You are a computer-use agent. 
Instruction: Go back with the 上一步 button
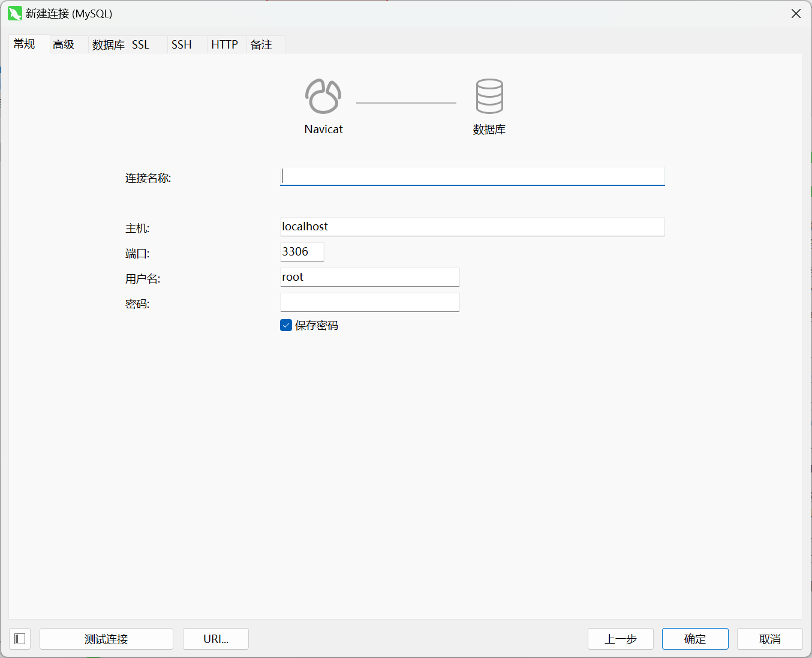point(621,639)
